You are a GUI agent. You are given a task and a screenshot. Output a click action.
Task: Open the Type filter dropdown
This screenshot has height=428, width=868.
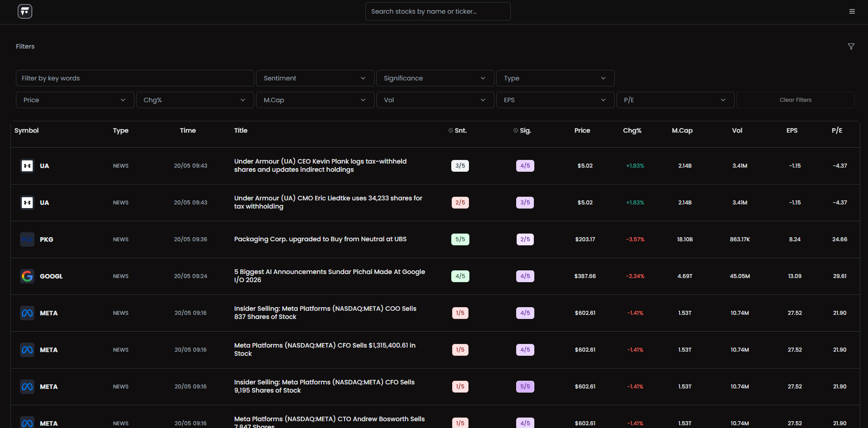(x=555, y=78)
